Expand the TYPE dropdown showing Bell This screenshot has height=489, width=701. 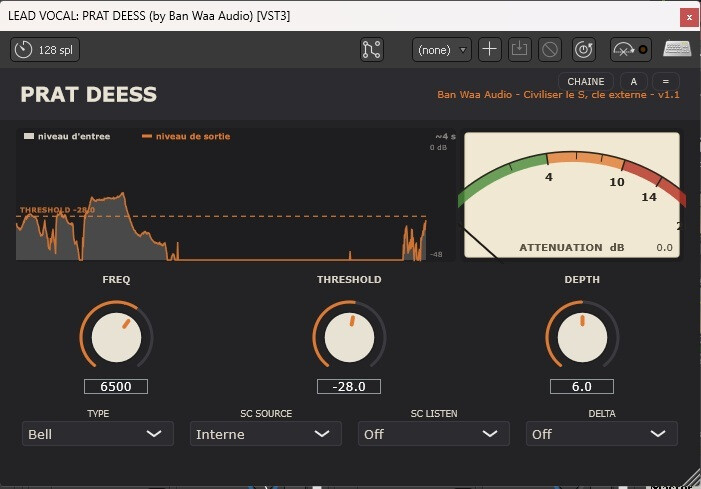click(98, 434)
